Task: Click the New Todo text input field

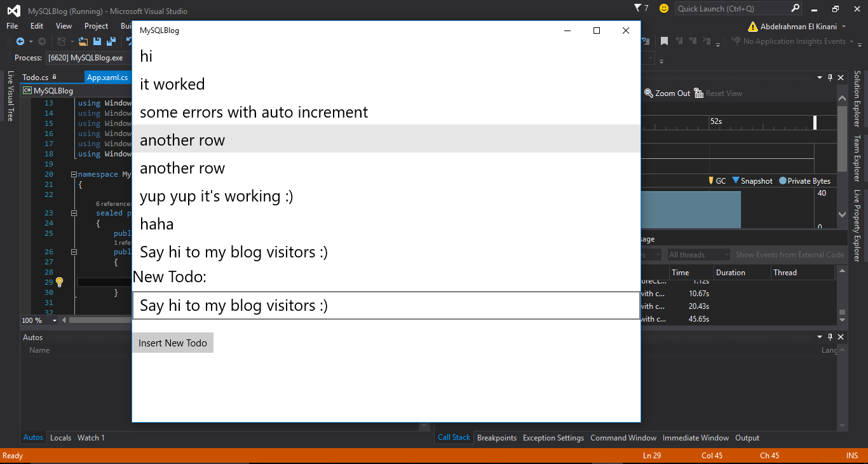Action: [x=385, y=306]
